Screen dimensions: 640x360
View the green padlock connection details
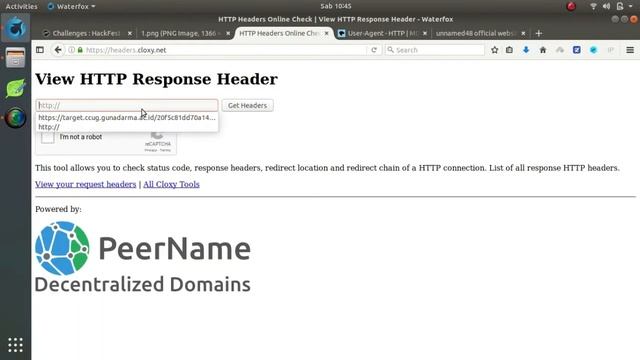[80, 50]
